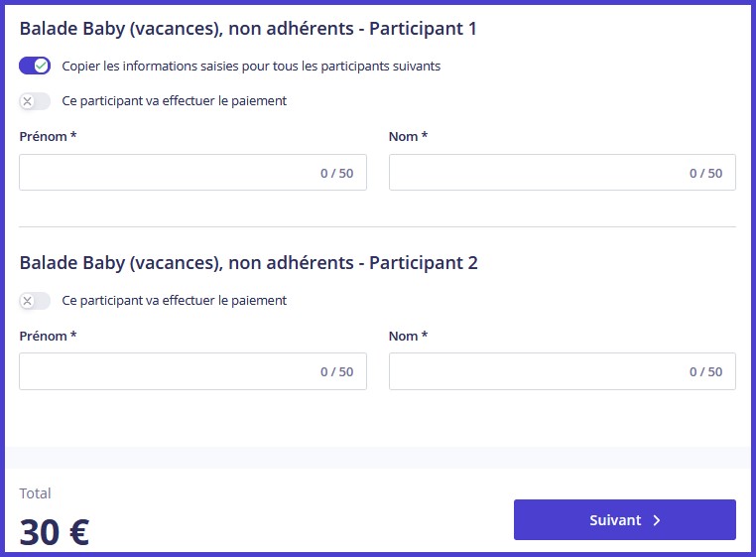Focus Participant 2 Nom input field
This screenshot has height=557, width=756.
coord(536,371)
